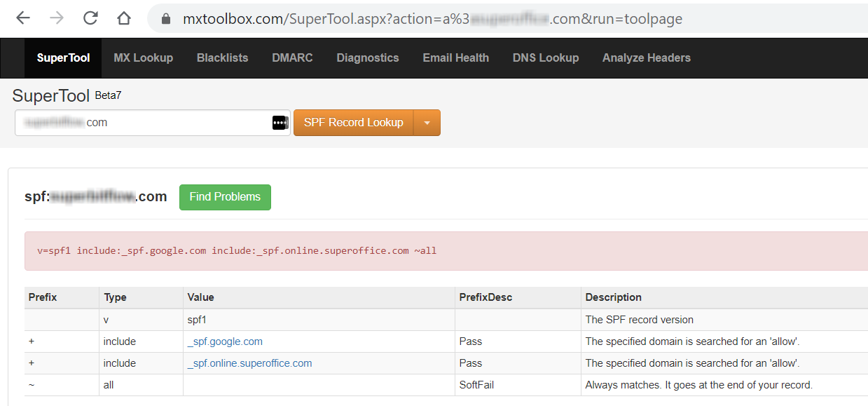Click the 'Always matches' description text
This screenshot has width=868, height=406.
699,385
